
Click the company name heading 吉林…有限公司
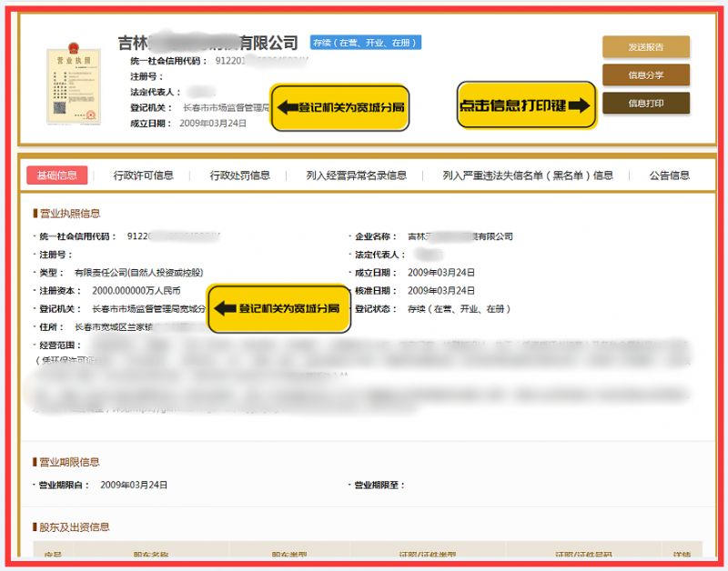point(207,43)
